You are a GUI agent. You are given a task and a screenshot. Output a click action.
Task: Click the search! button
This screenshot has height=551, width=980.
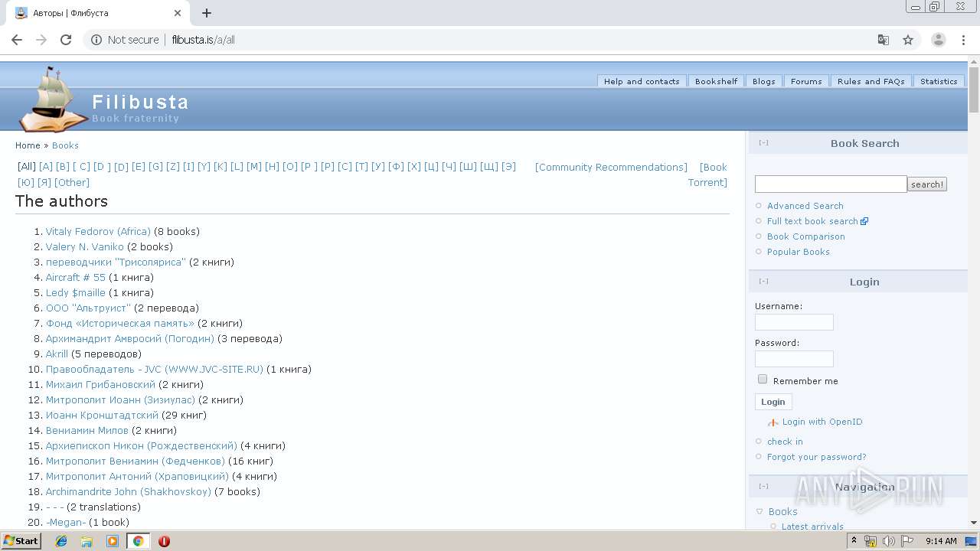927,184
